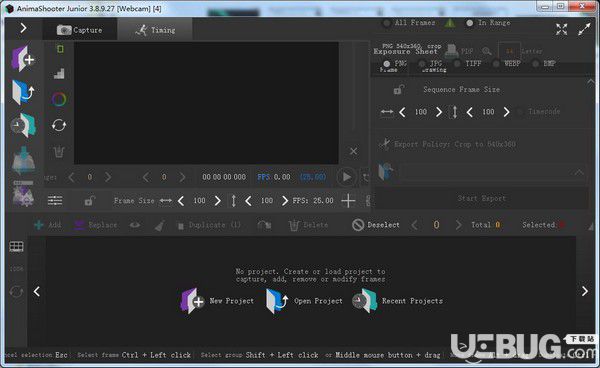This screenshot has width=600, height=368.
Task: Click the grid view icon at timeline left
Action: coord(16,247)
